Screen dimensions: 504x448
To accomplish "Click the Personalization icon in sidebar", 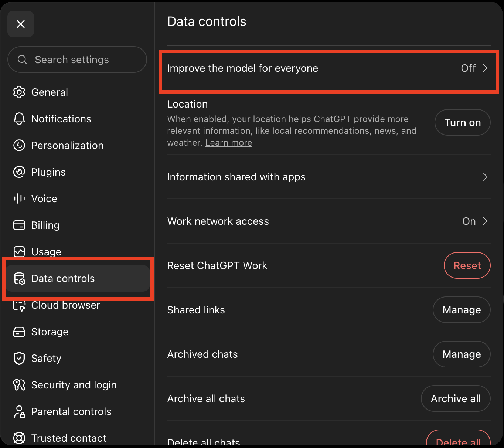I will (x=19, y=145).
